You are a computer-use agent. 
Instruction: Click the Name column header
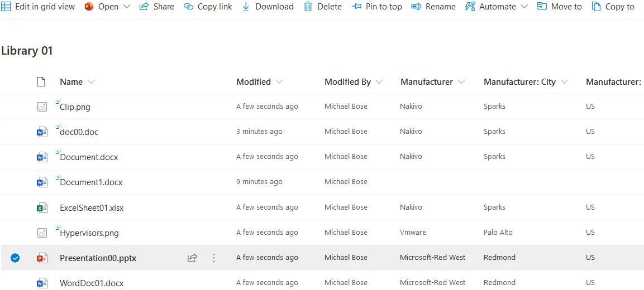(71, 82)
